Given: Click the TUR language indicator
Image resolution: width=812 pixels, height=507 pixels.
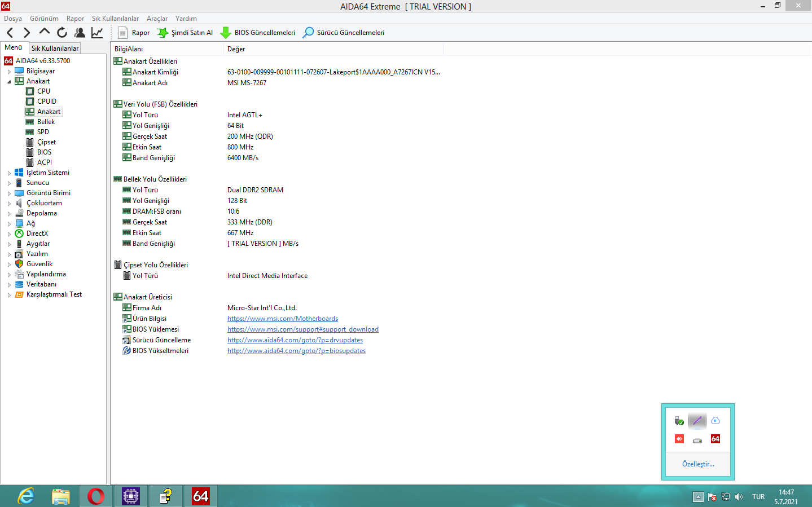Looking at the screenshot, I should 758,497.
